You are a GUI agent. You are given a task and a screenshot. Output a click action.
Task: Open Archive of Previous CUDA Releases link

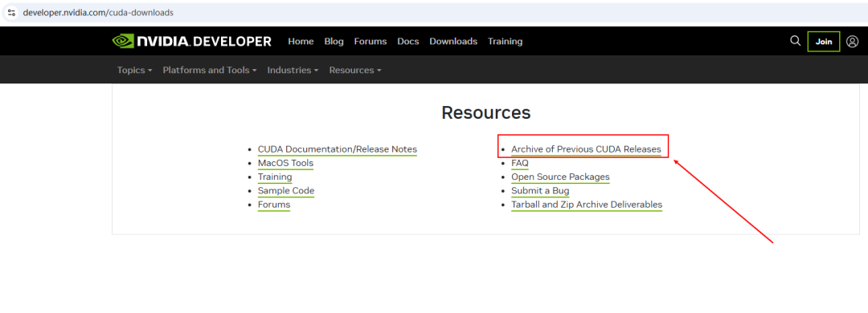coord(586,149)
